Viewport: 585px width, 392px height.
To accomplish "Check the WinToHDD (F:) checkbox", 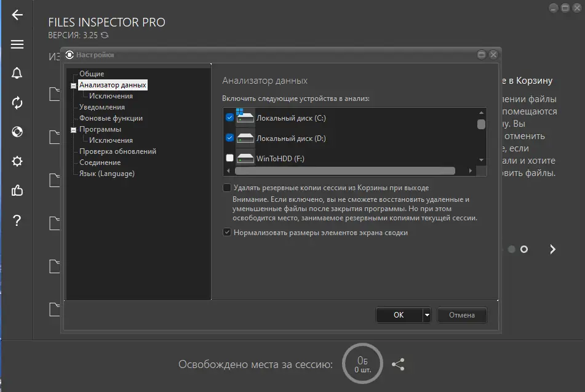I will pos(229,158).
